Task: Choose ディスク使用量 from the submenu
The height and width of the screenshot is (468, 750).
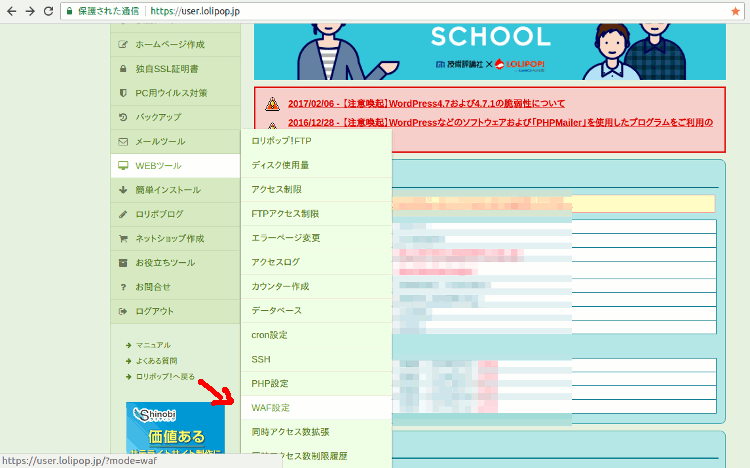Action: click(x=316, y=165)
